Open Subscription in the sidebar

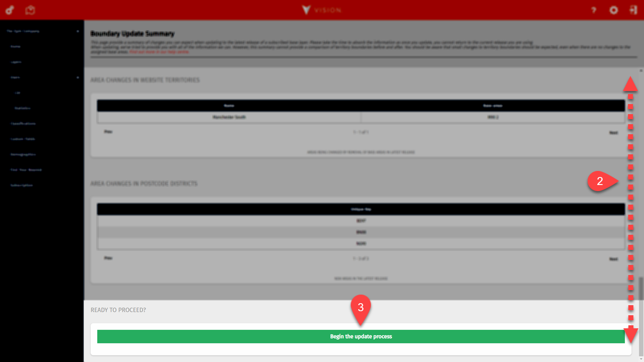tap(22, 185)
